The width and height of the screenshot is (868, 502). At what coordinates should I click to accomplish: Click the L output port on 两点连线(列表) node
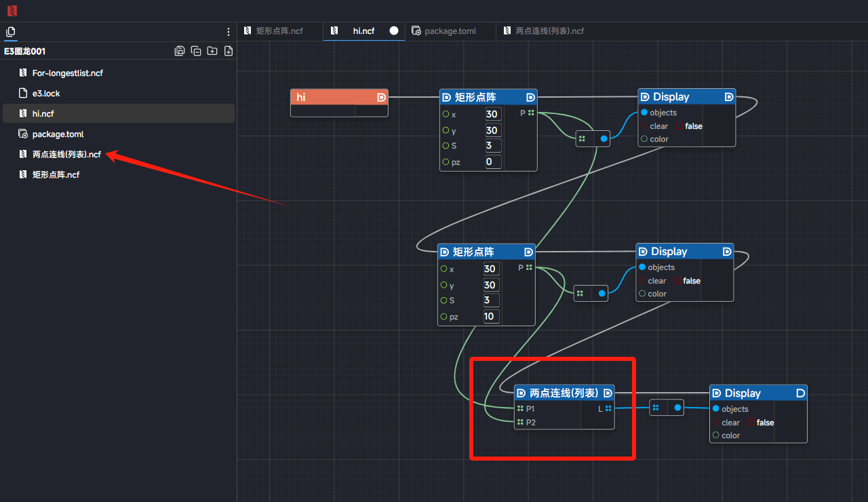coord(608,408)
